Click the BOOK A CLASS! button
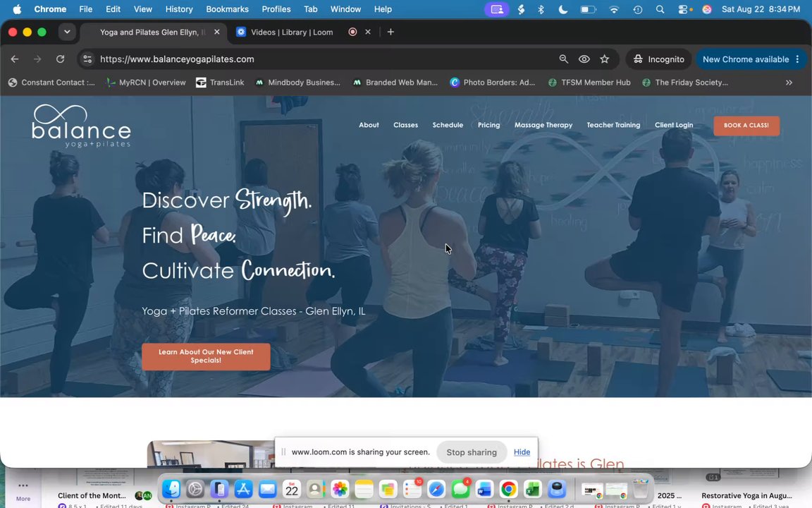The width and height of the screenshot is (812, 508). [746, 126]
